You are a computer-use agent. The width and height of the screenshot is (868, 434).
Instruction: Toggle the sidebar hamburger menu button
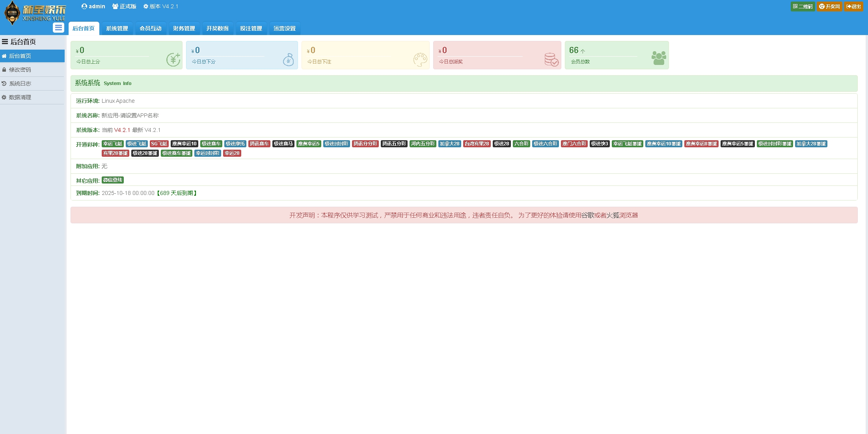click(x=58, y=28)
